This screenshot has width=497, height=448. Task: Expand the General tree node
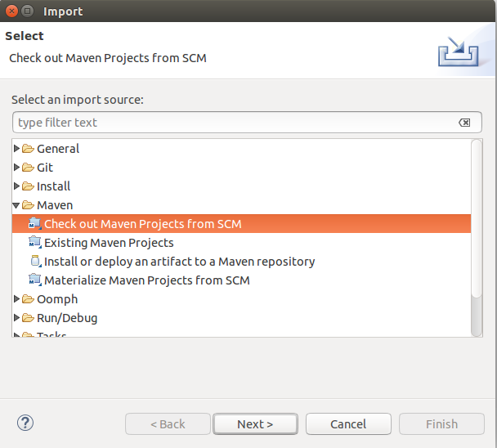(x=17, y=149)
